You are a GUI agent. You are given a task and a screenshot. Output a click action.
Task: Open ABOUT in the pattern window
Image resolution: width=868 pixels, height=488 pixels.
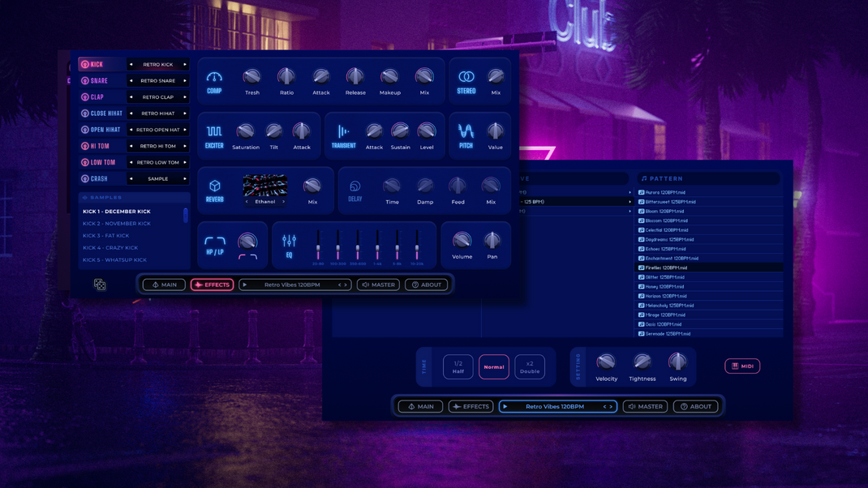click(x=695, y=406)
